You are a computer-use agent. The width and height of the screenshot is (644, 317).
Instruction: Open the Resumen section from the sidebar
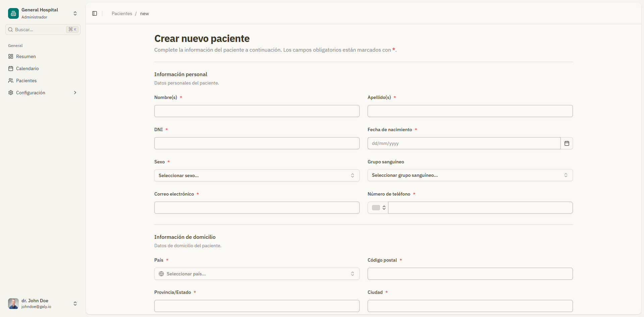[26, 56]
